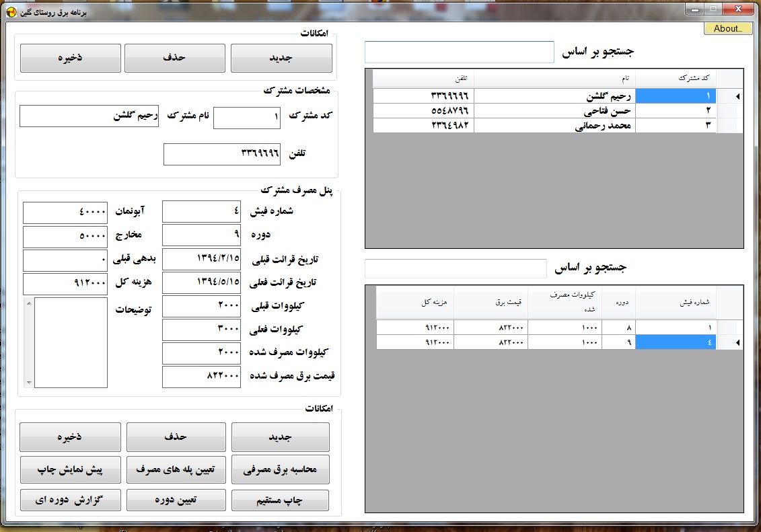
Task: Click the قیمت برق column header
Action: click(491, 302)
